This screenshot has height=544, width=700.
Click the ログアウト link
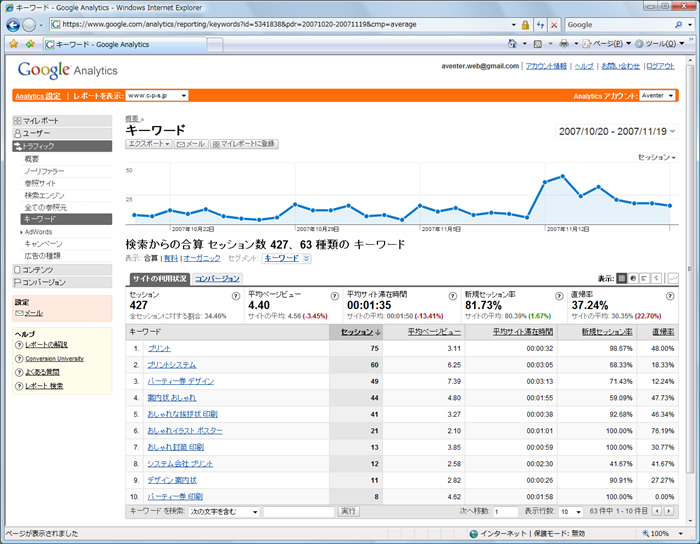660,66
